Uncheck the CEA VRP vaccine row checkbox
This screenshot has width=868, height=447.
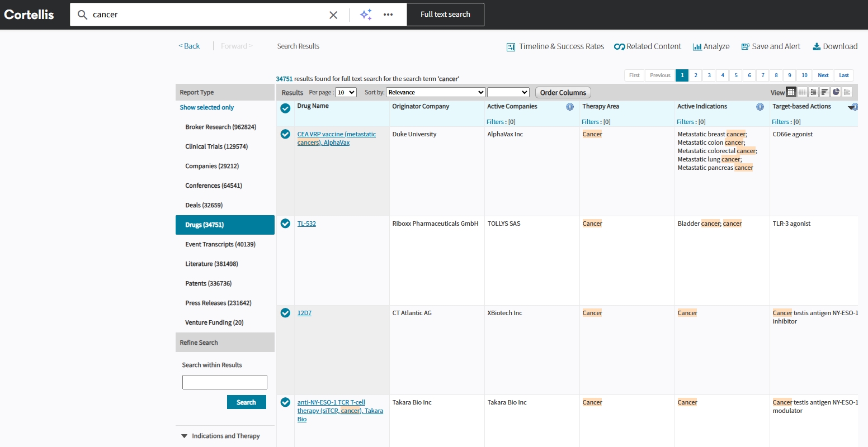point(285,134)
